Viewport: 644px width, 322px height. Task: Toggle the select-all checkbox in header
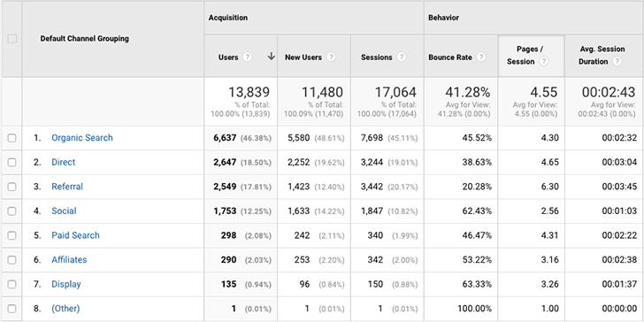click(x=12, y=39)
